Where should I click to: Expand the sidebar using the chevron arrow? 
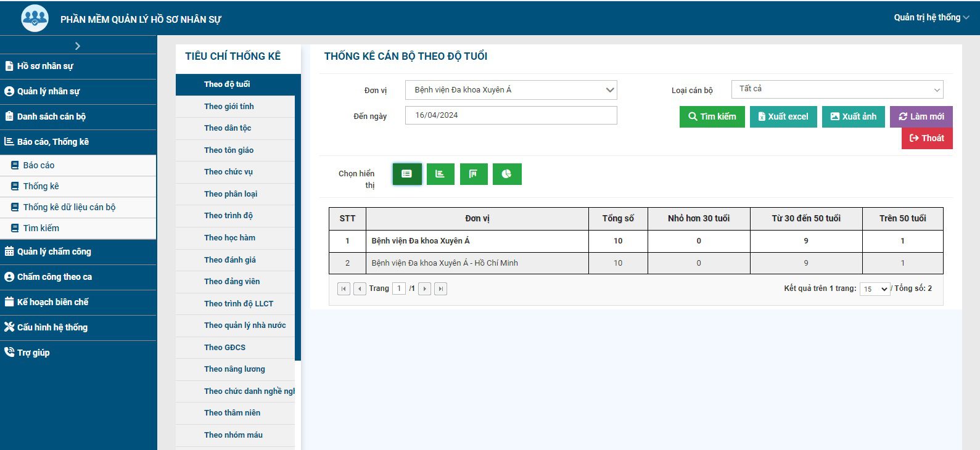click(x=78, y=46)
